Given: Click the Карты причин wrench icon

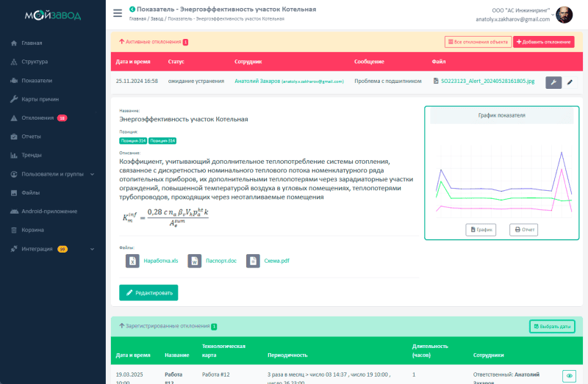Looking at the screenshot, I should pos(14,99).
